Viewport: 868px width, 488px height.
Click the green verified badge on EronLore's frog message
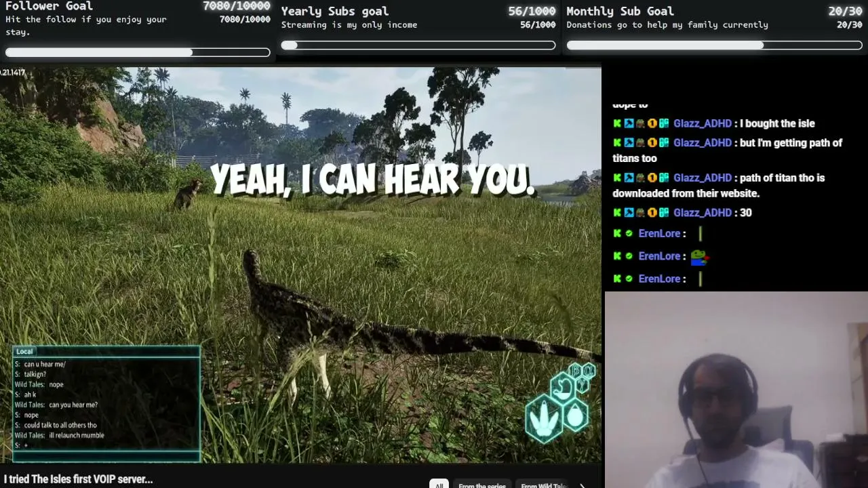point(629,256)
